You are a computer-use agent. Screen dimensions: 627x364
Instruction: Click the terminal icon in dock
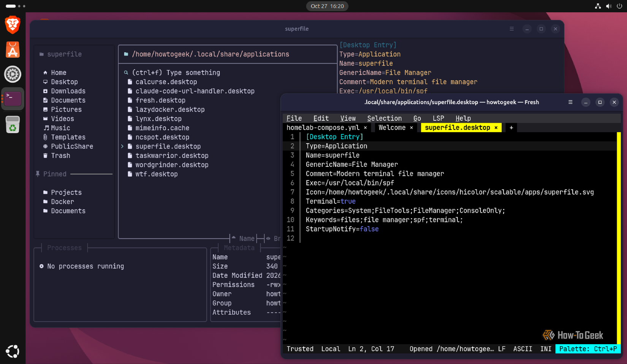(13, 99)
